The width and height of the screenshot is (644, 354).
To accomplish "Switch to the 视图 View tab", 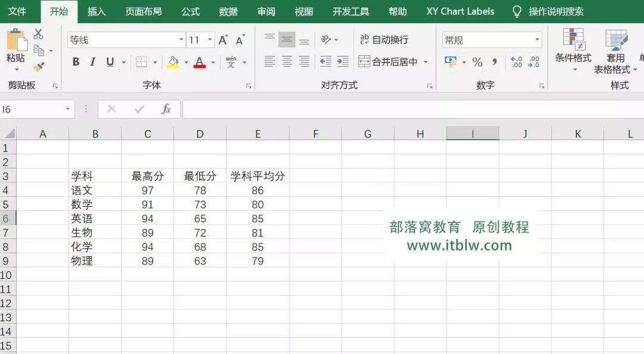I will click(304, 11).
